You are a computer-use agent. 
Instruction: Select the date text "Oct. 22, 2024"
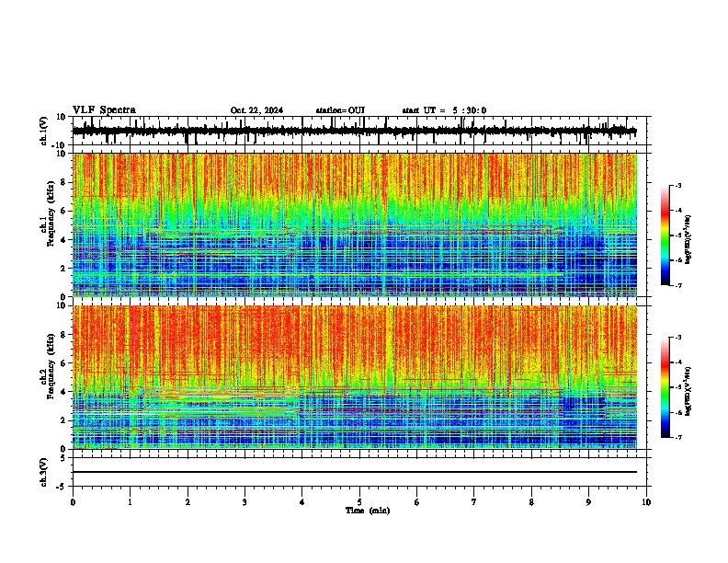256,110
